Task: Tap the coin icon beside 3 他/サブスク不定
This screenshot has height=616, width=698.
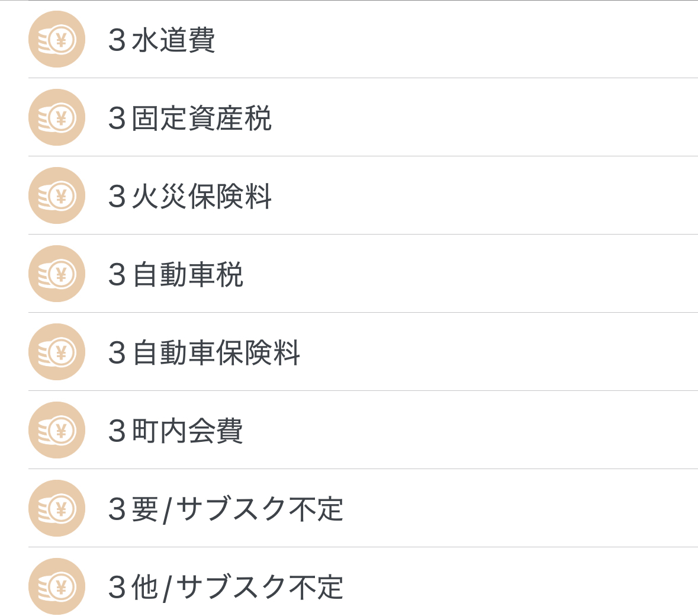Action: (x=56, y=586)
